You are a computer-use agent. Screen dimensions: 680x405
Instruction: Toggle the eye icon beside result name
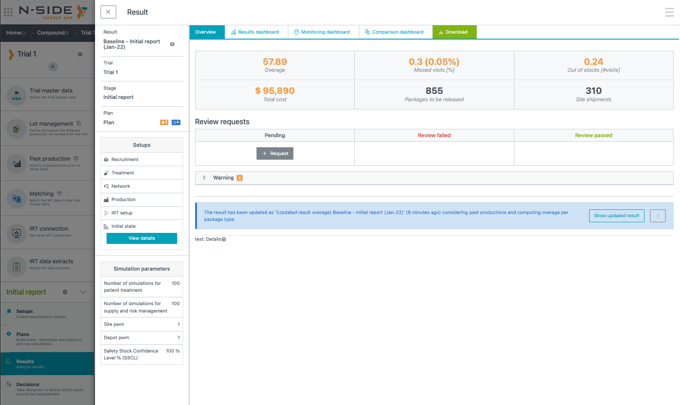[172, 44]
